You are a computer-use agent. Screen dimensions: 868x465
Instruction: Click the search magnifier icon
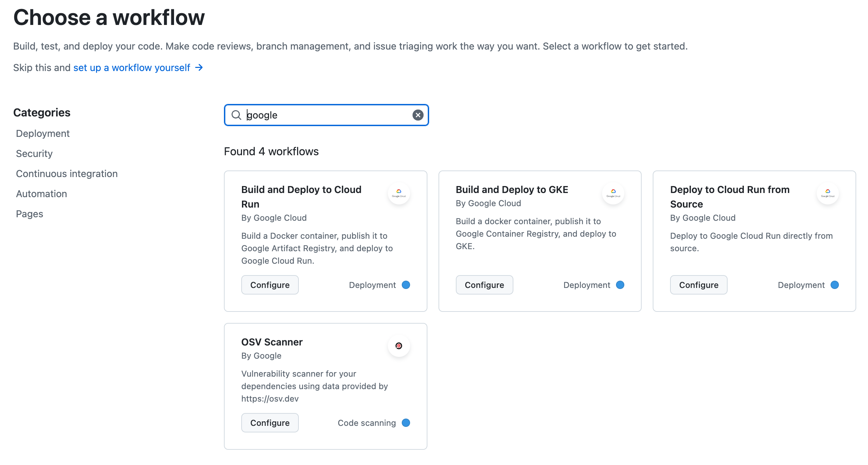point(236,115)
